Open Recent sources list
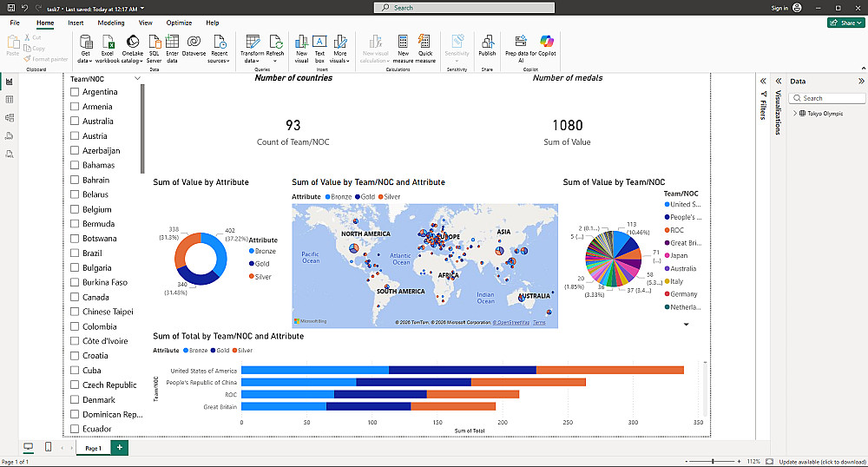Image resolution: width=868 pixels, height=467 pixels. [220, 49]
